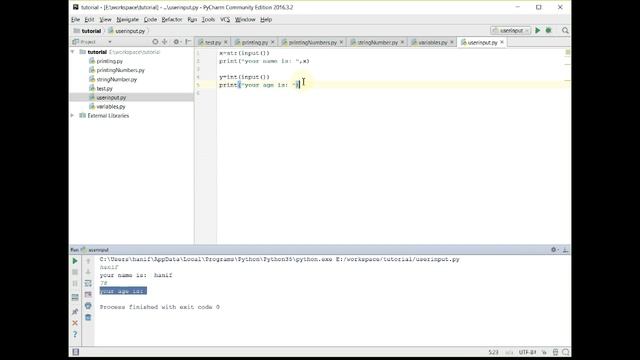Collapse the tutorial project root folder
The image size is (640, 360).
click(73, 52)
